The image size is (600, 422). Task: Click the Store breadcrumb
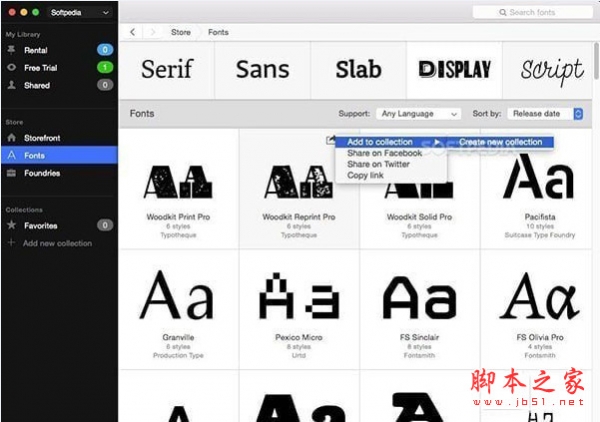[181, 32]
